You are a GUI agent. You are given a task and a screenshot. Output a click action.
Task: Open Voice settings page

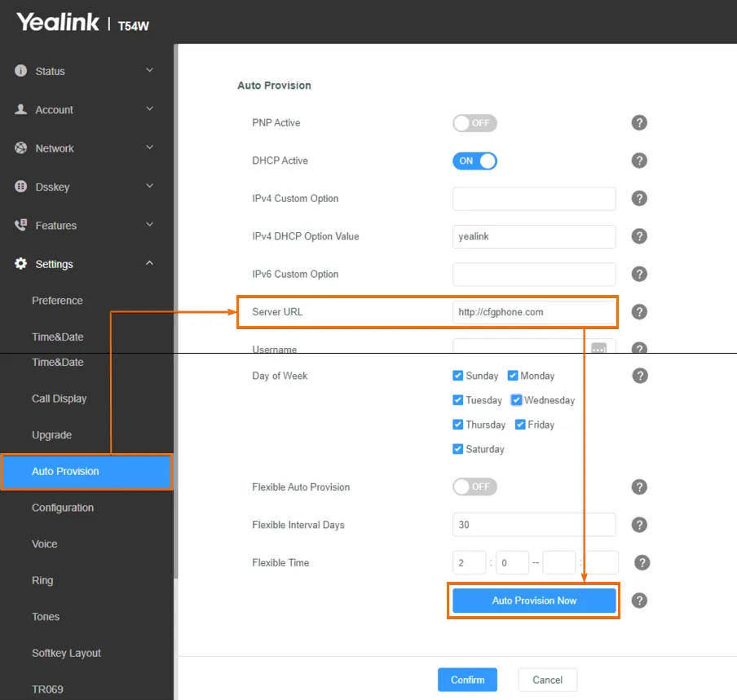tap(45, 544)
